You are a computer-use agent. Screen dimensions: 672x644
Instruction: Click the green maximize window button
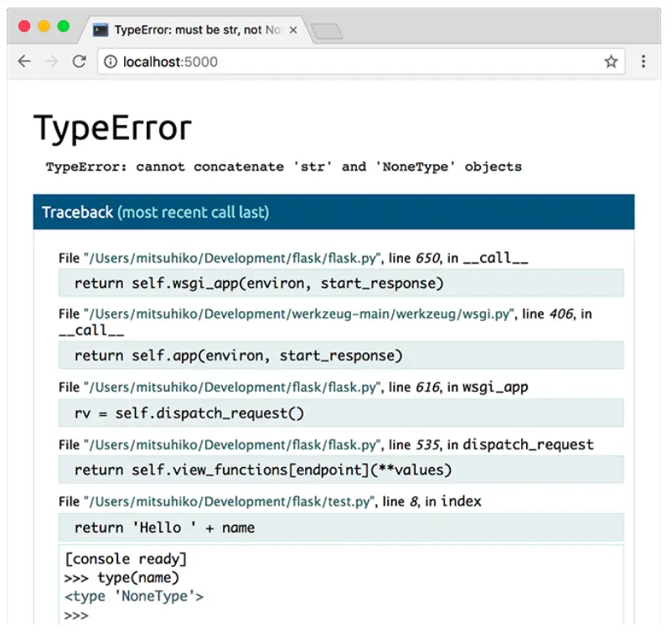click(x=64, y=26)
